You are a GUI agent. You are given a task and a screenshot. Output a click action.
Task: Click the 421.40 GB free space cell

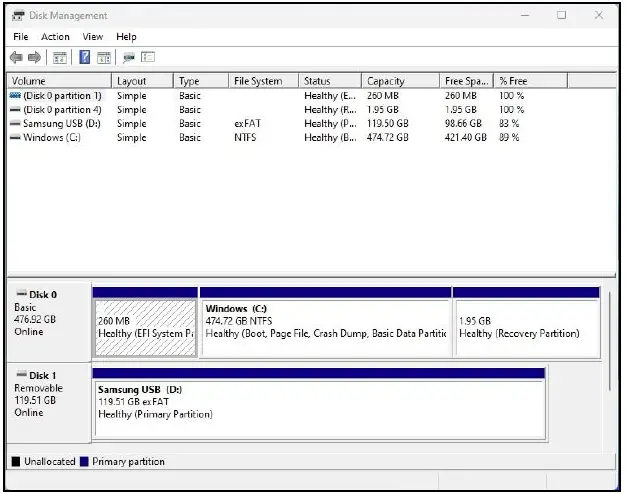[x=465, y=138]
